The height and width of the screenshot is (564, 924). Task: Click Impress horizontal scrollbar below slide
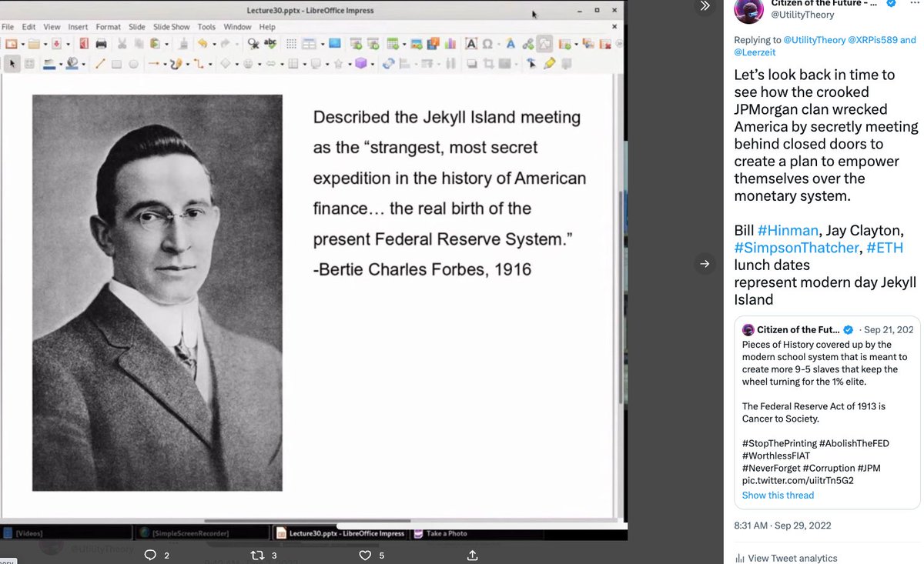tap(308, 521)
